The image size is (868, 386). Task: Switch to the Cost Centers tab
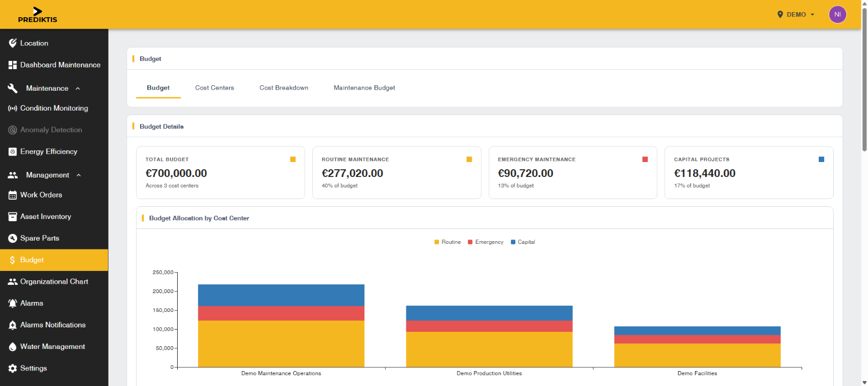pyautogui.click(x=215, y=87)
